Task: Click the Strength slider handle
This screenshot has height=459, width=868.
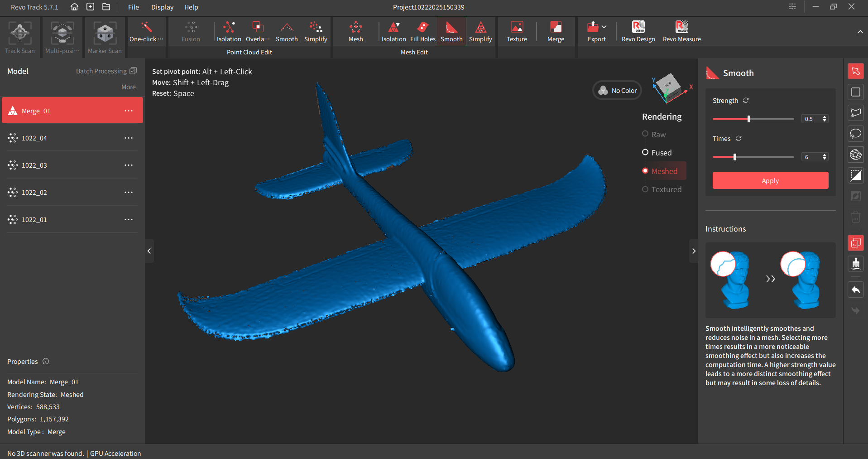Action: click(749, 119)
